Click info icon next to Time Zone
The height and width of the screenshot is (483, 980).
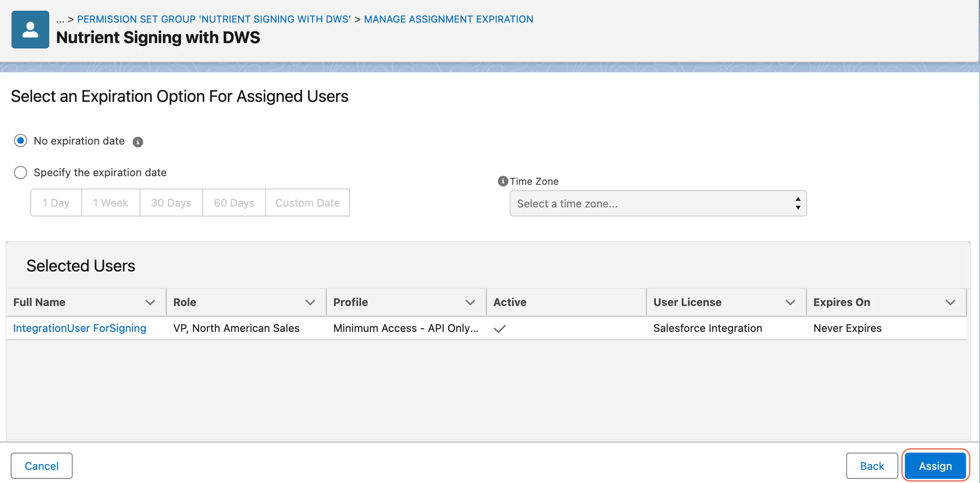(x=503, y=181)
